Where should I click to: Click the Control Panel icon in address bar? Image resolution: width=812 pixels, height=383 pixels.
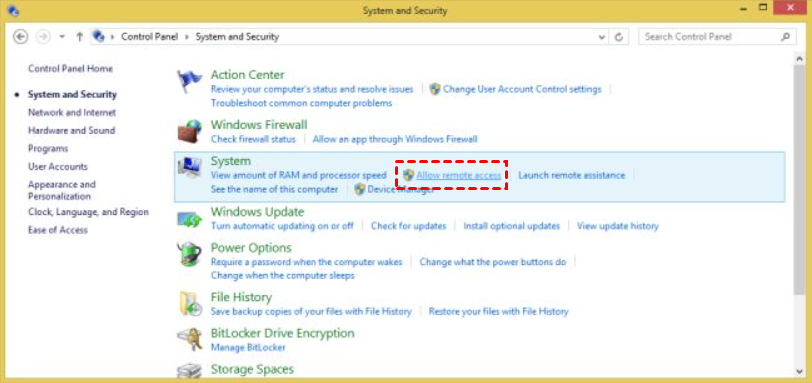pos(98,36)
